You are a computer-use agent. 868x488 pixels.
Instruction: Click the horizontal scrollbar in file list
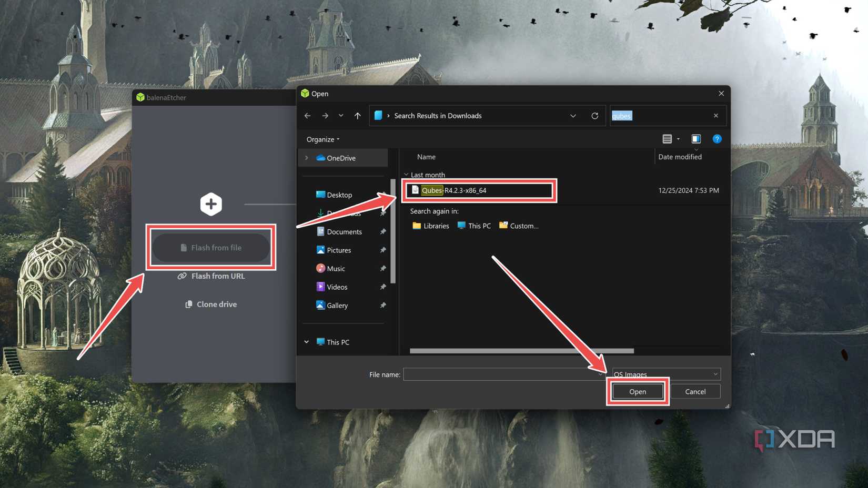[522, 351]
